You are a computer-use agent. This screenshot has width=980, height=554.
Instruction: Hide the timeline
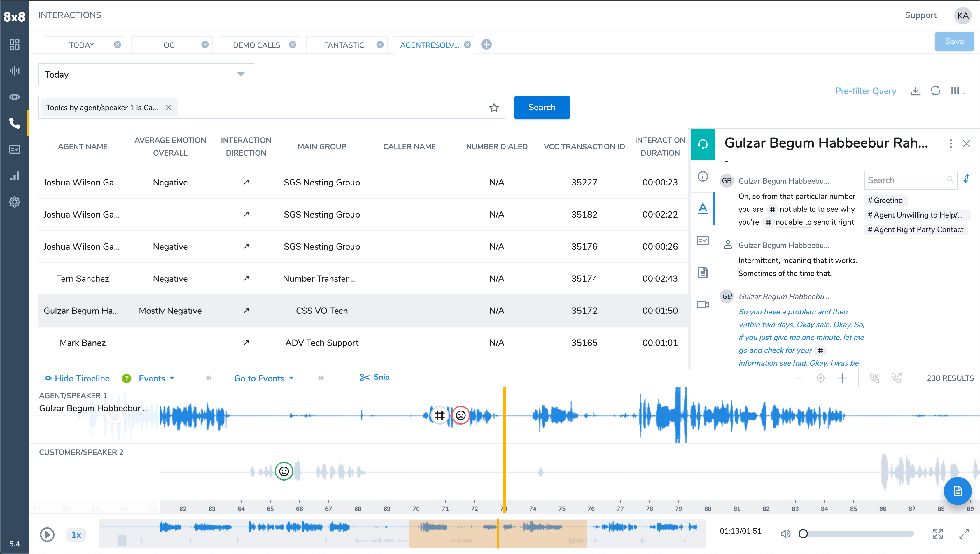(77, 378)
